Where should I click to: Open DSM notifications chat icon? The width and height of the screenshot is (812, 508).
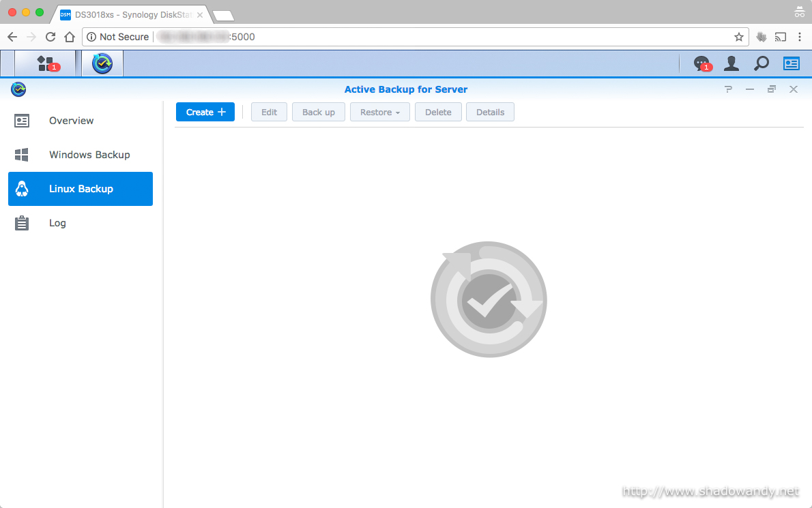[x=701, y=63]
